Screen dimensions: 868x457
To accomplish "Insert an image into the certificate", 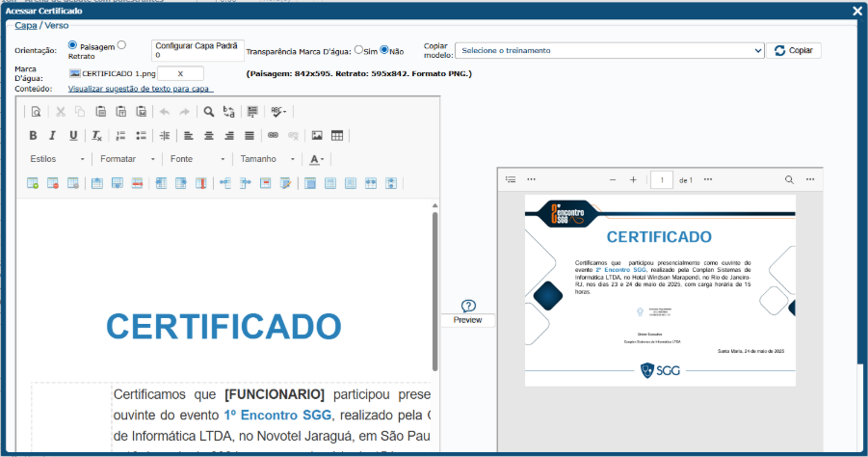I will point(317,136).
